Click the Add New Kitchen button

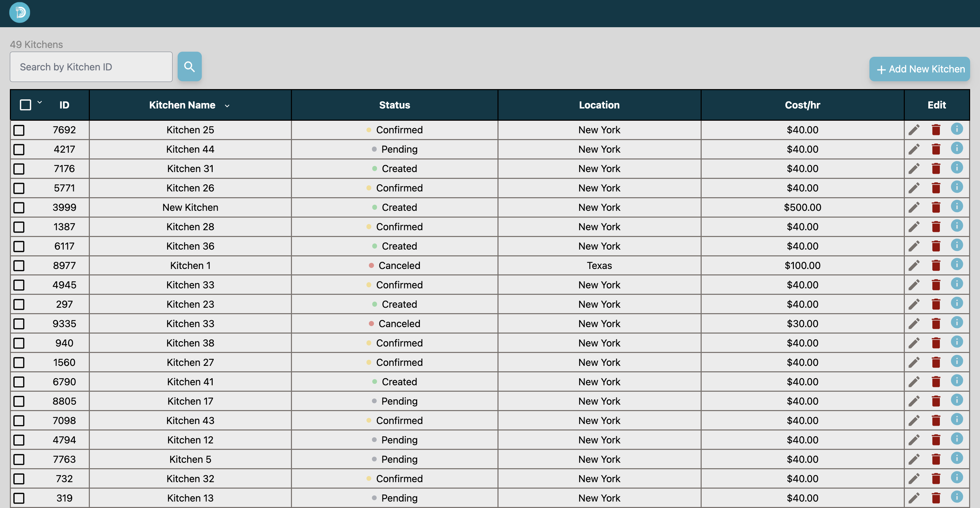click(x=919, y=69)
